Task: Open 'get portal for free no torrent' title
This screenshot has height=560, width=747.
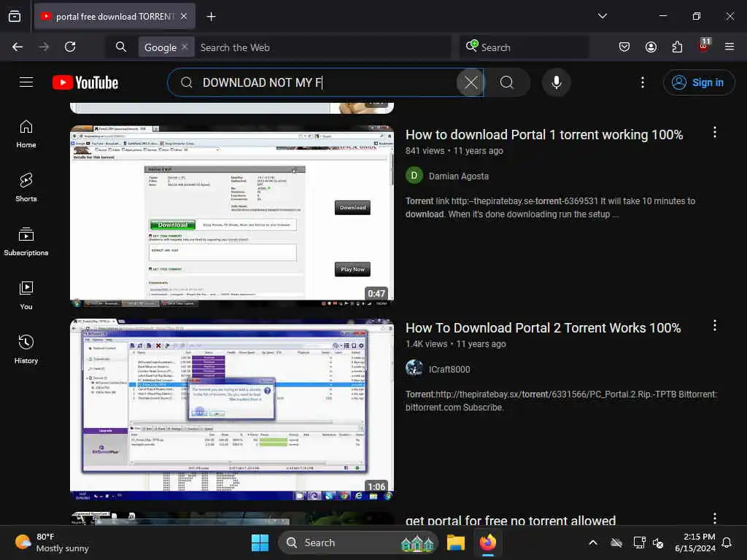Action: [x=510, y=519]
